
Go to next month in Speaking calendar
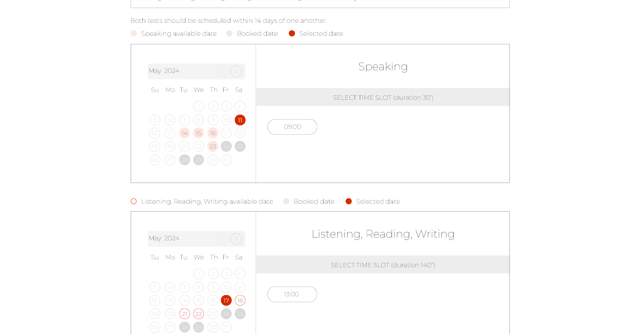click(236, 71)
